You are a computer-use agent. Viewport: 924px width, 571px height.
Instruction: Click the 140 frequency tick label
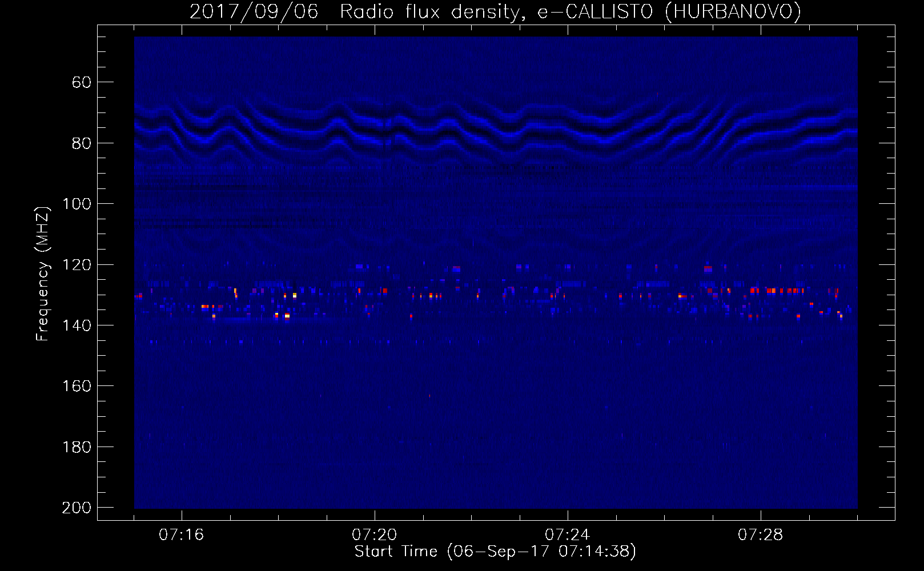[77, 325]
